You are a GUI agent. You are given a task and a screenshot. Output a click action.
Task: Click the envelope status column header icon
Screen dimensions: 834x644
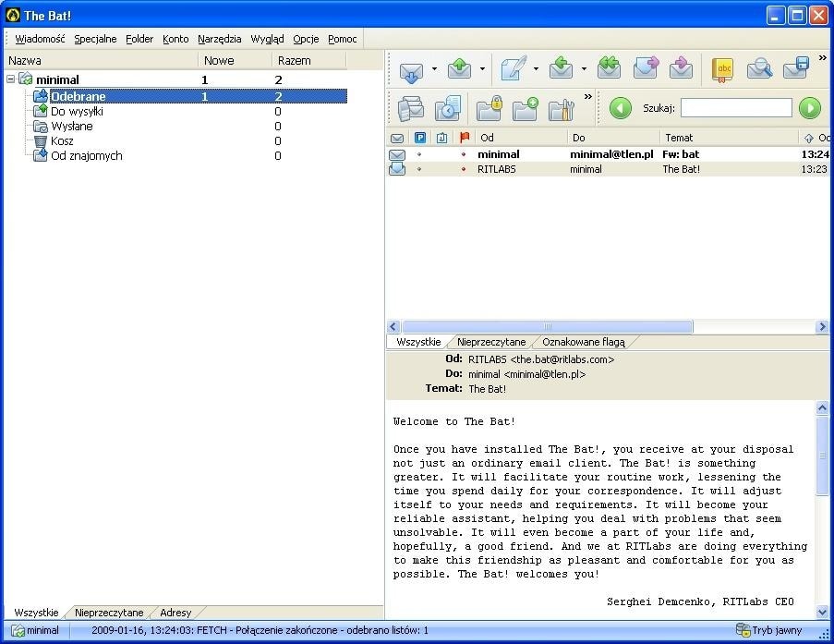(x=397, y=138)
